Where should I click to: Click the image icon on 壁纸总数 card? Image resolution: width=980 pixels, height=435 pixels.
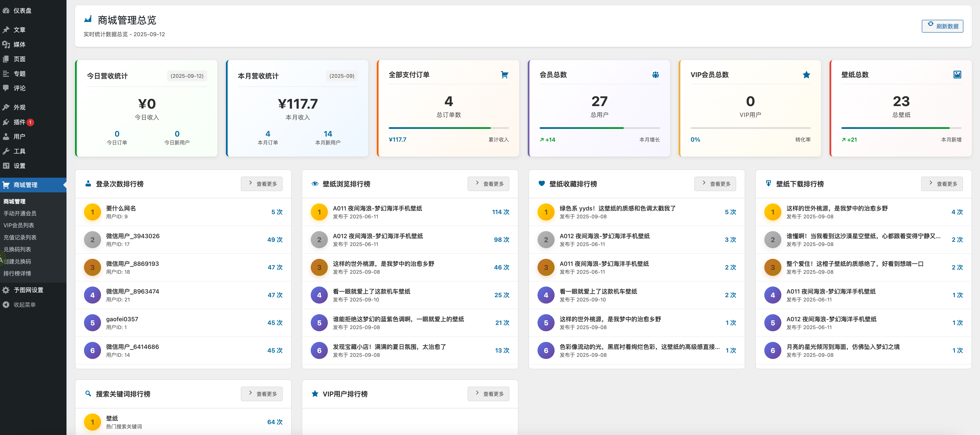click(x=957, y=75)
